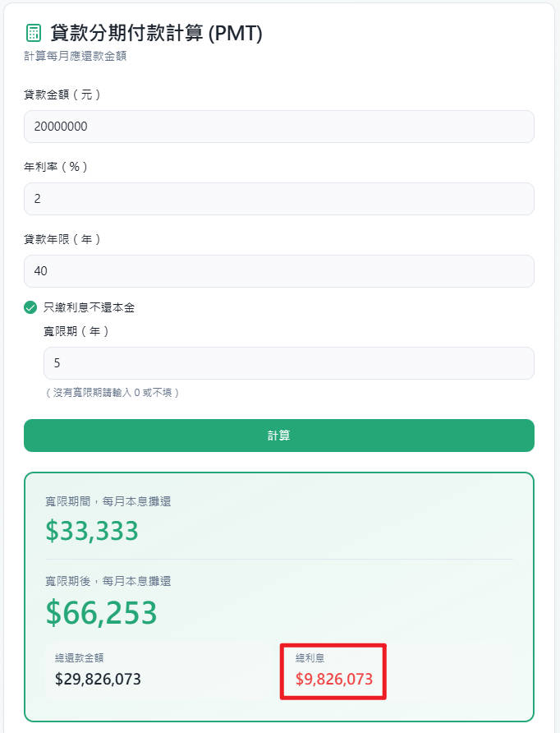Select the 年利率 input field

(x=278, y=198)
